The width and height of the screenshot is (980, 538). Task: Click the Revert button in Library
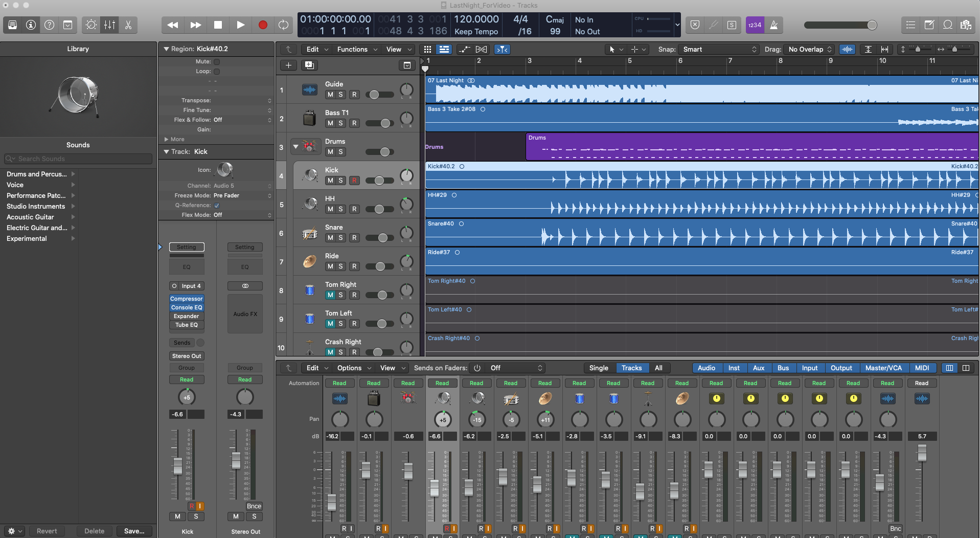click(47, 531)
